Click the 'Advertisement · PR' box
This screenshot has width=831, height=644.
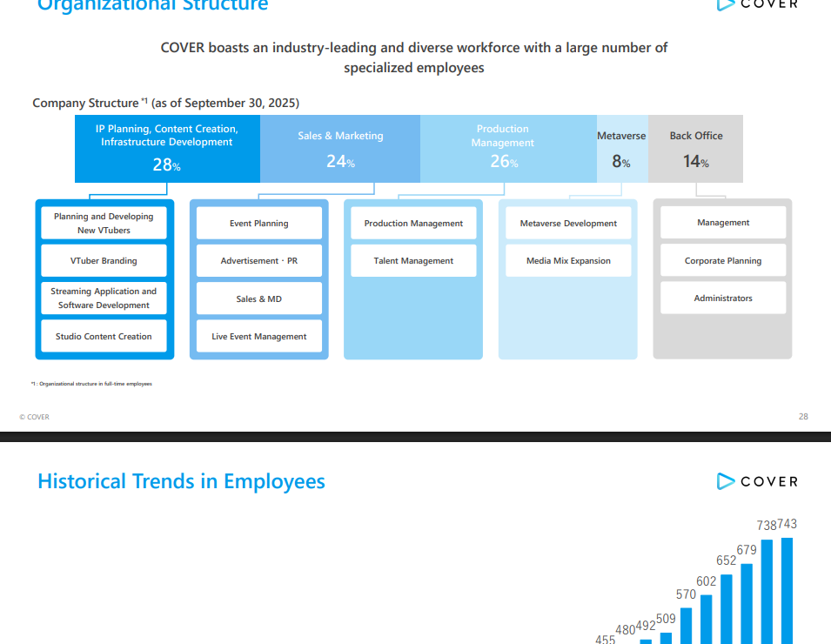tap(259, 261)
